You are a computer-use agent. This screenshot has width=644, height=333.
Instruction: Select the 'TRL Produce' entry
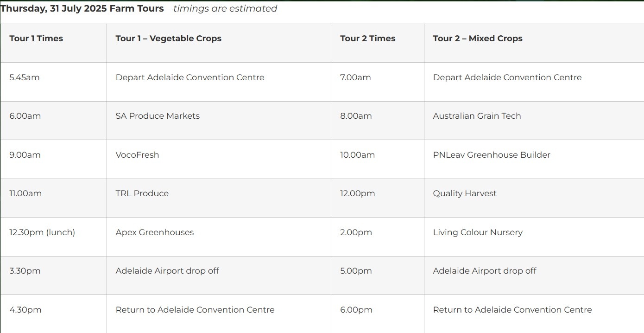[142, 193]
